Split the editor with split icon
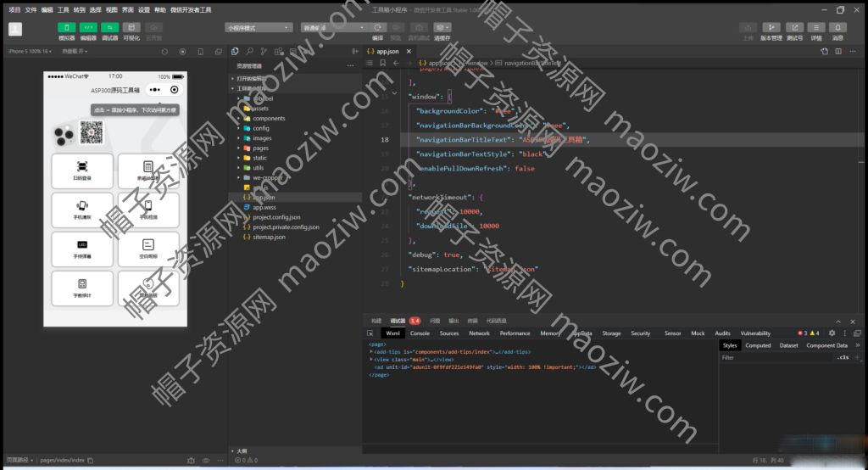The height and width of the screenshot is (470, 868). [838, 52]
